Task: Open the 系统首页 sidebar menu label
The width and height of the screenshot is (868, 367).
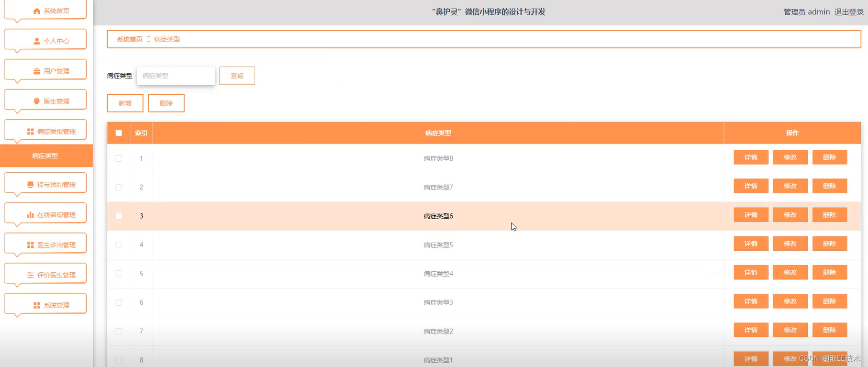Action: (x=56, y=11)
